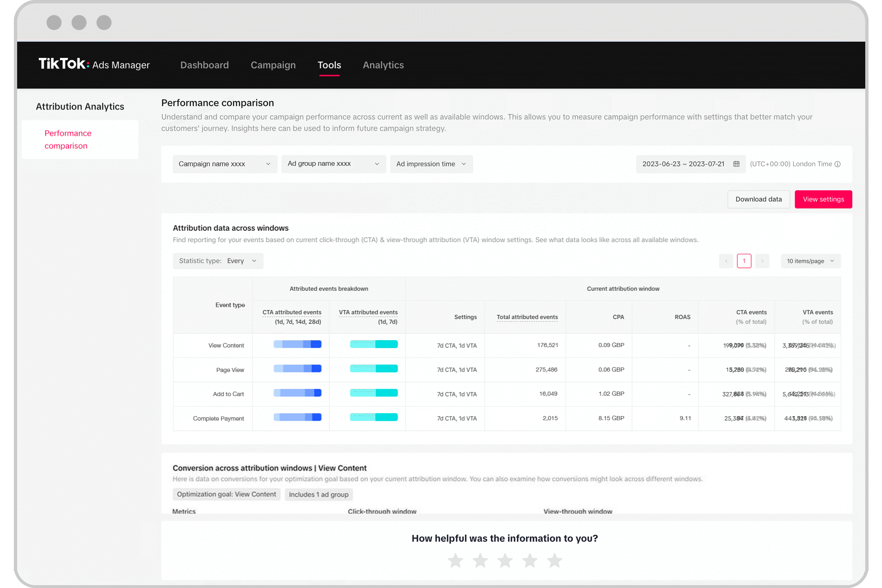Click the View settings button

coord(823,199)
